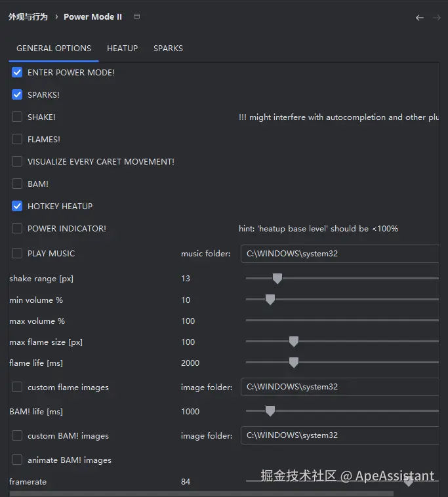Enable the BAM! checkbox
Viewport: 448px width, 497px height.
(17, 184)
